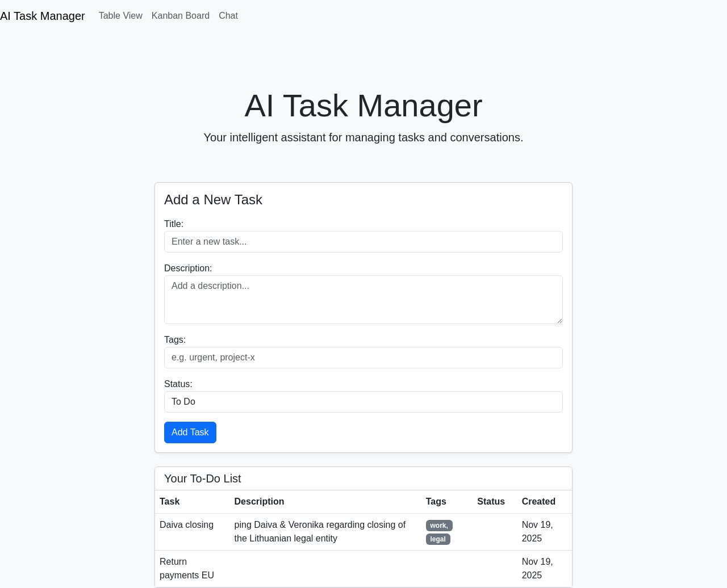Focus the Title input field

click(x=363, y=242)
